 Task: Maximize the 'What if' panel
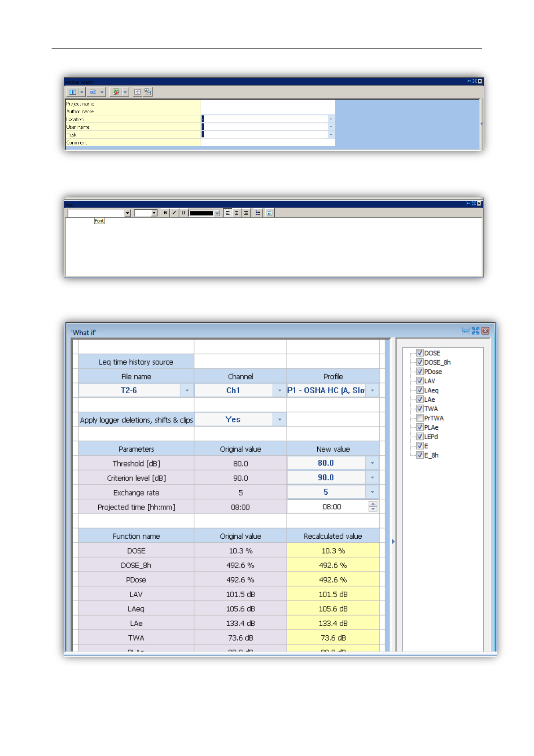coord(476,331)
